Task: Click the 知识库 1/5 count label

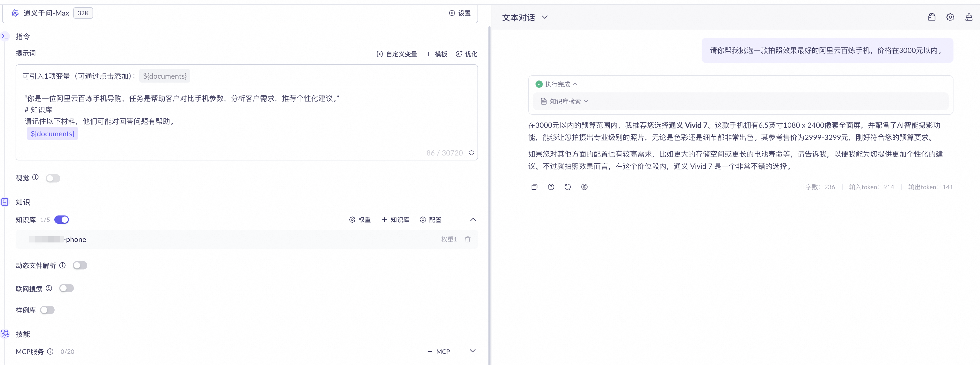Action: pos(45,220)
